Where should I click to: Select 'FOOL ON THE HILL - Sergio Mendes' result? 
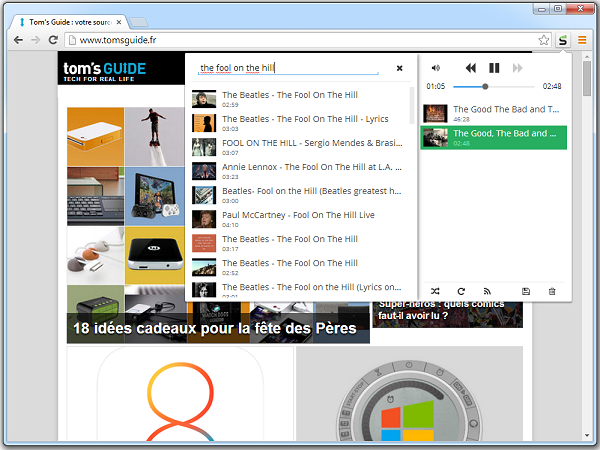pyautogui.click(x=300, y=147)
